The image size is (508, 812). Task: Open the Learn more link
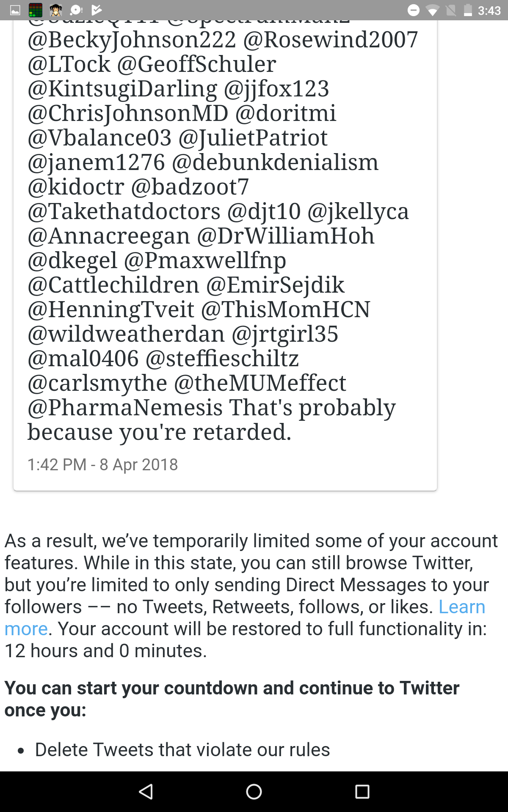pos(462,606)
